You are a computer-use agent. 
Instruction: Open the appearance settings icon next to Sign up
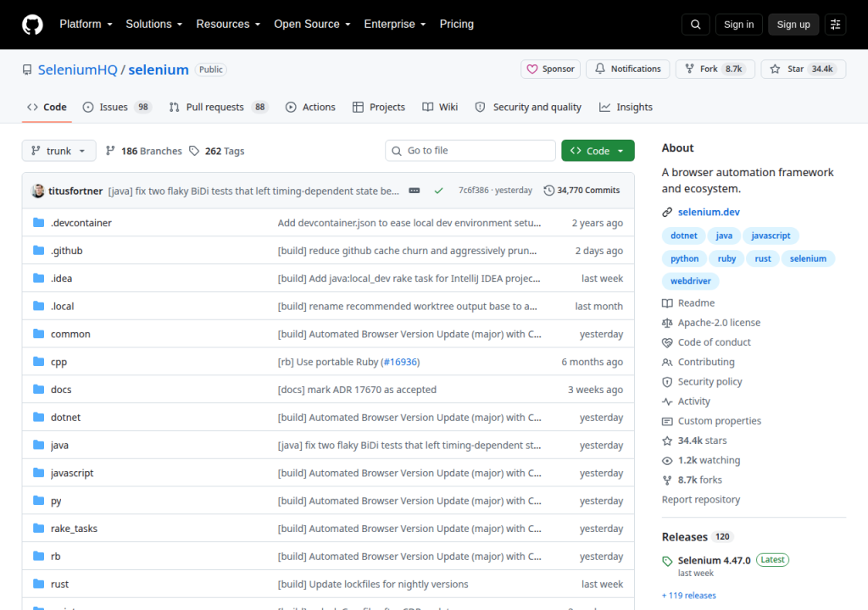pos(835,25)
